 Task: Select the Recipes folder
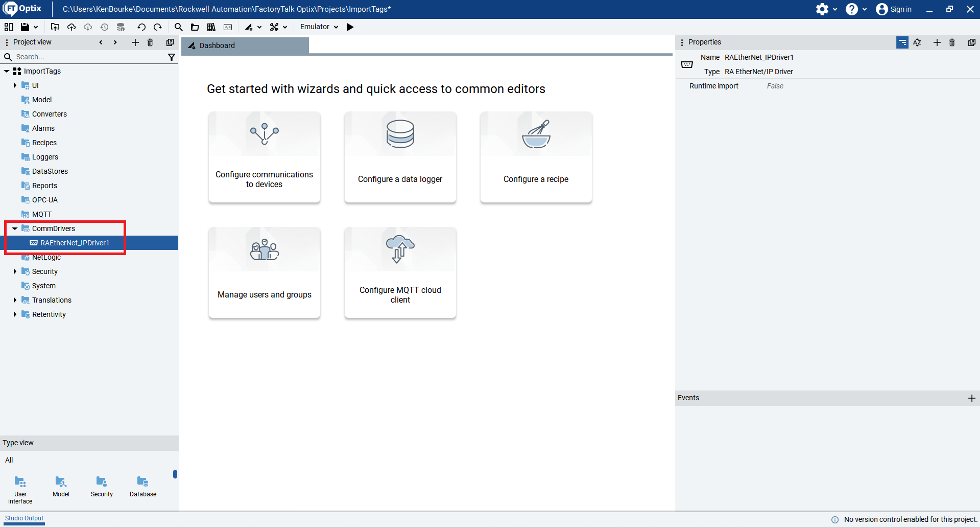(44, 143)
